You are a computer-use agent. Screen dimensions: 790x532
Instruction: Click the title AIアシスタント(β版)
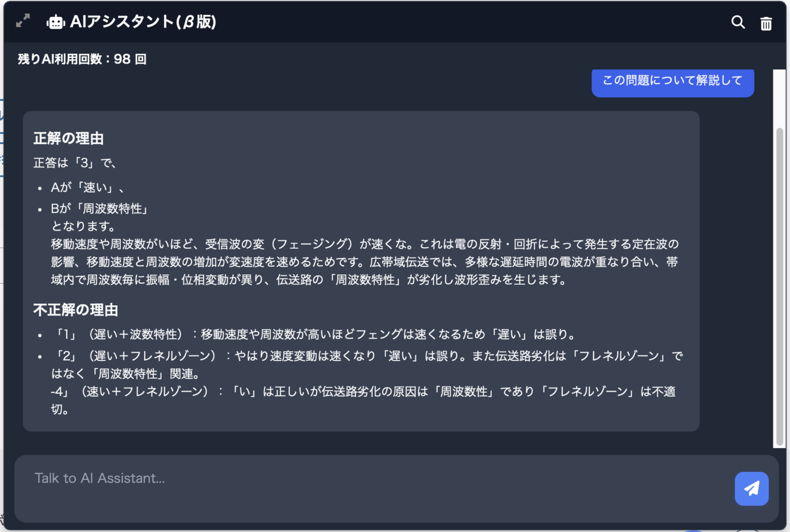[x=143, y=22]
